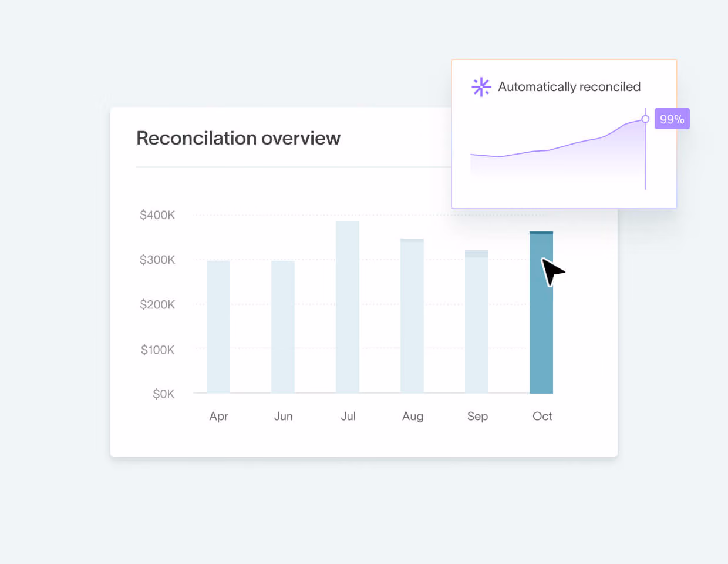Viewport: 728px width, 564px height.
Task: Click the line chart endpoint marker circle
Action: pos(645,119)
